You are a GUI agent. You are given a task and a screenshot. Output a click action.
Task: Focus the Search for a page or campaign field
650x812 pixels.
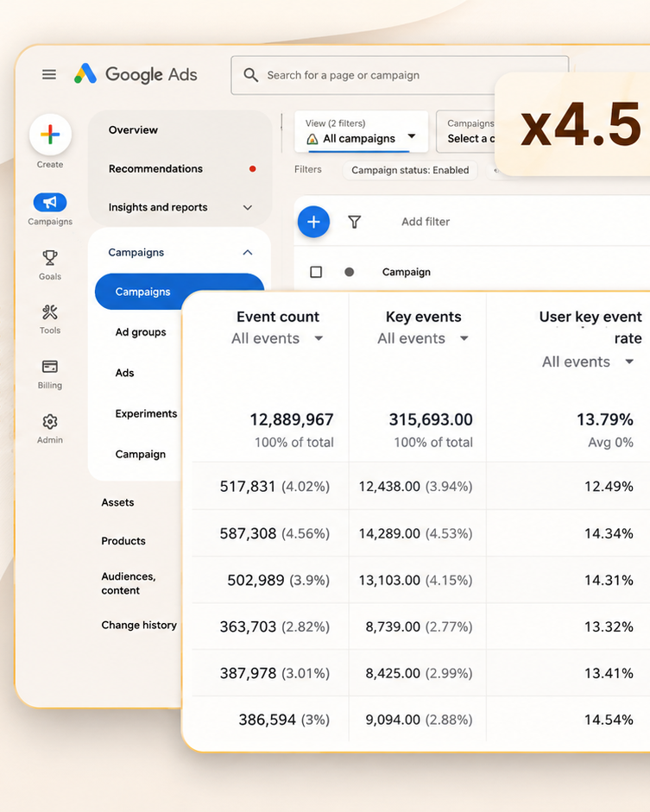click(400, 75)
